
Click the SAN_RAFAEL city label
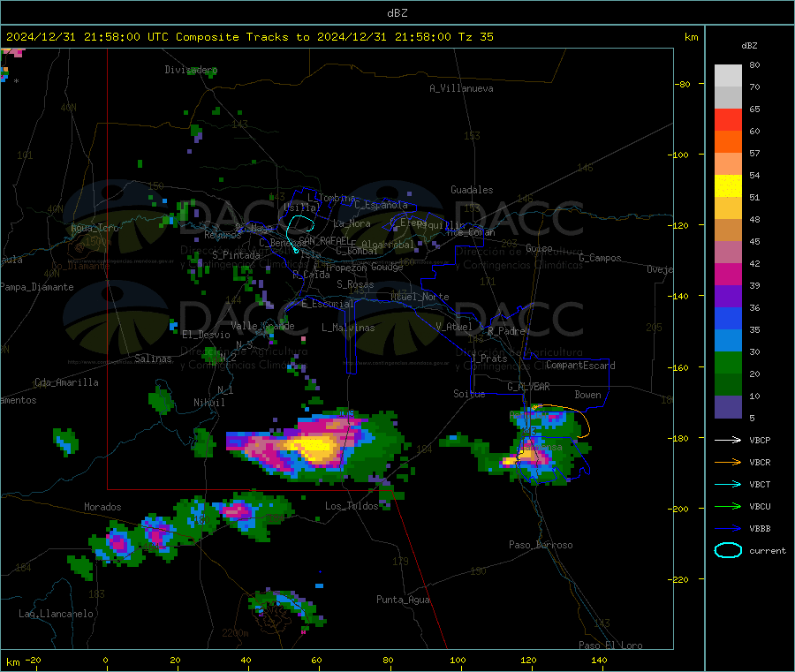point(324,241)
